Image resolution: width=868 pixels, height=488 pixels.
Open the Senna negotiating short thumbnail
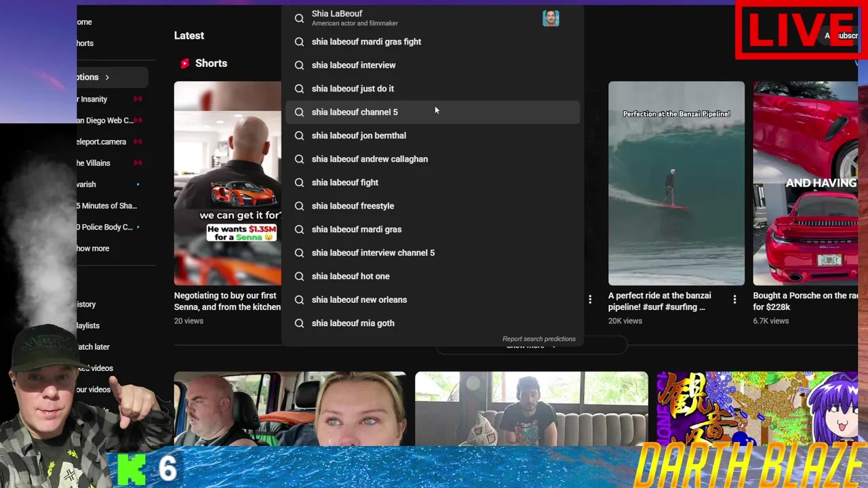(x=227, y=183)
